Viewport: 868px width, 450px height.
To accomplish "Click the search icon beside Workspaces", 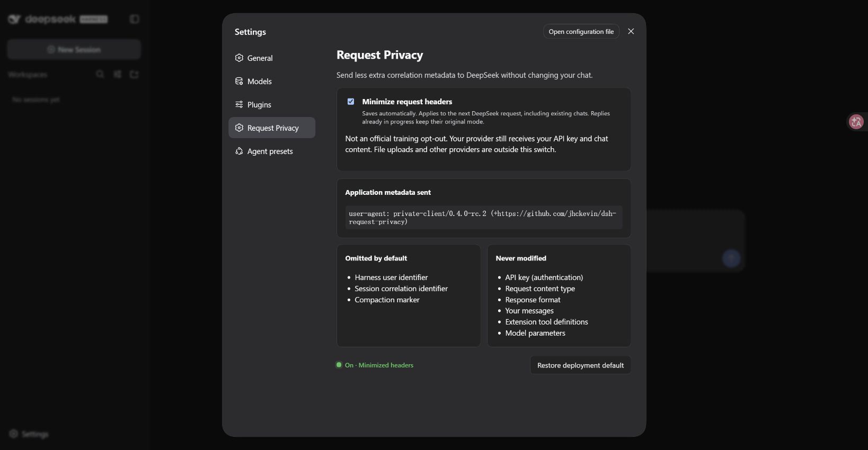I will (100, 74).
